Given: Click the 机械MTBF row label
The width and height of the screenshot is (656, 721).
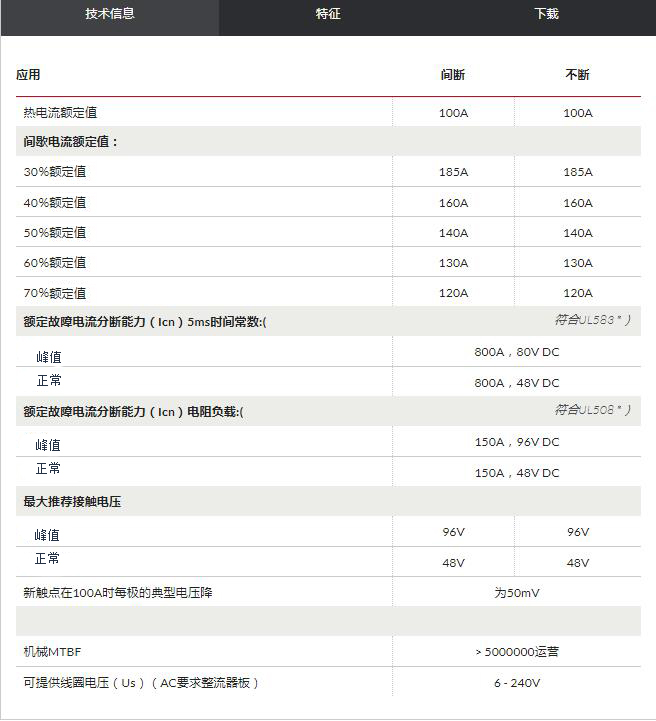Looking at the screenshot, I should point(52,652).
